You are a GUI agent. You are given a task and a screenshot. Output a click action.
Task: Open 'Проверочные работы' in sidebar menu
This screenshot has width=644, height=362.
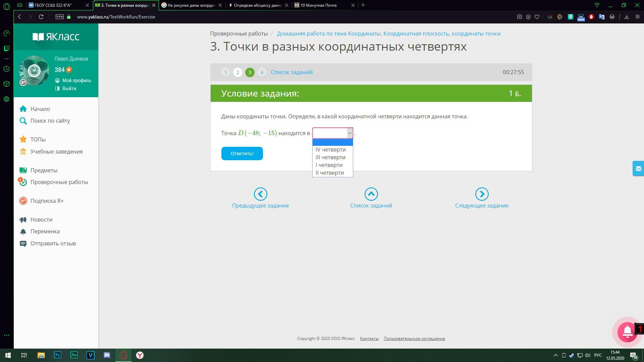[x=59, y=182]
